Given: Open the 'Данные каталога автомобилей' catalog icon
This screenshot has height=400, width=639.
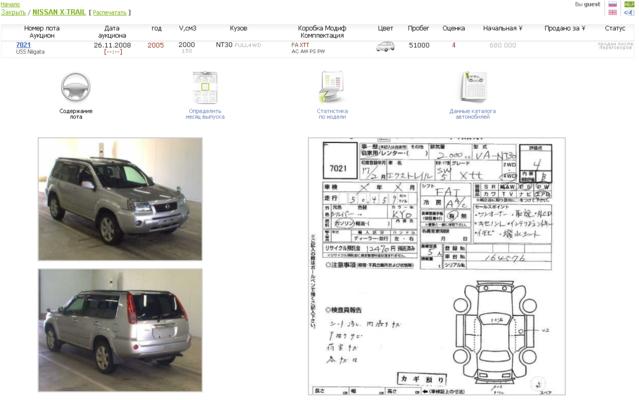Looking at the screenshot, I should [x=473, y=87].
